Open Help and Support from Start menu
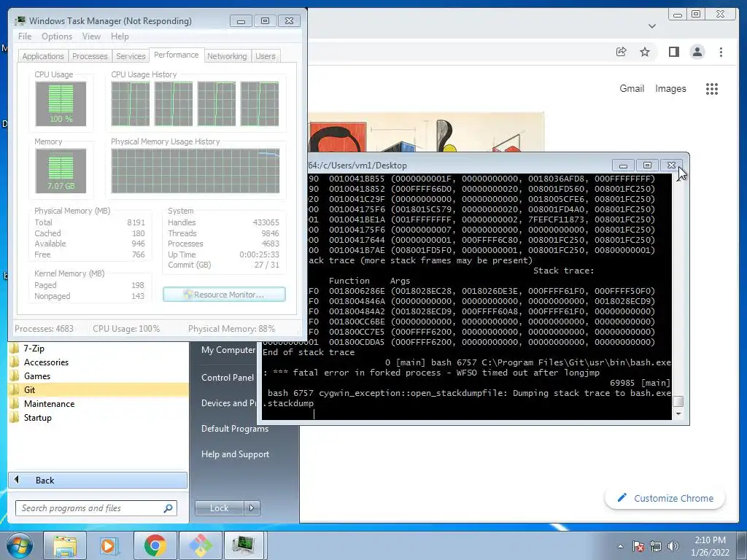The width and height of the screenshot is (747, 560). [x=236, y=454]
